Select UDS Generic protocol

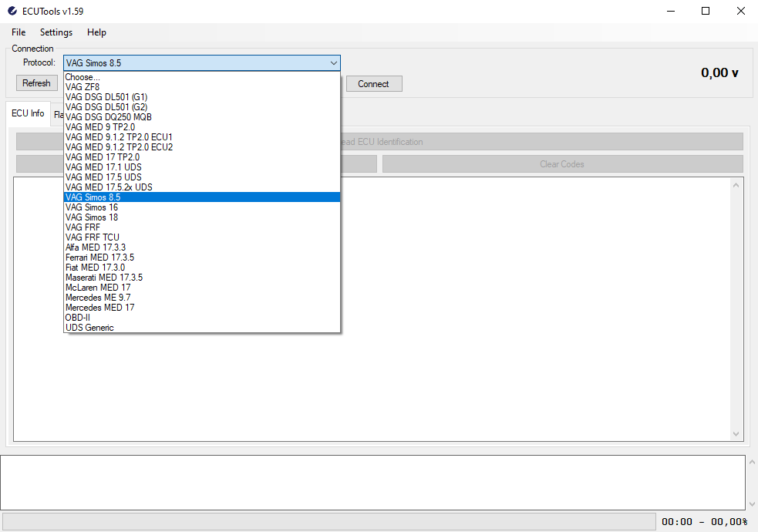(x=202, y=328)
